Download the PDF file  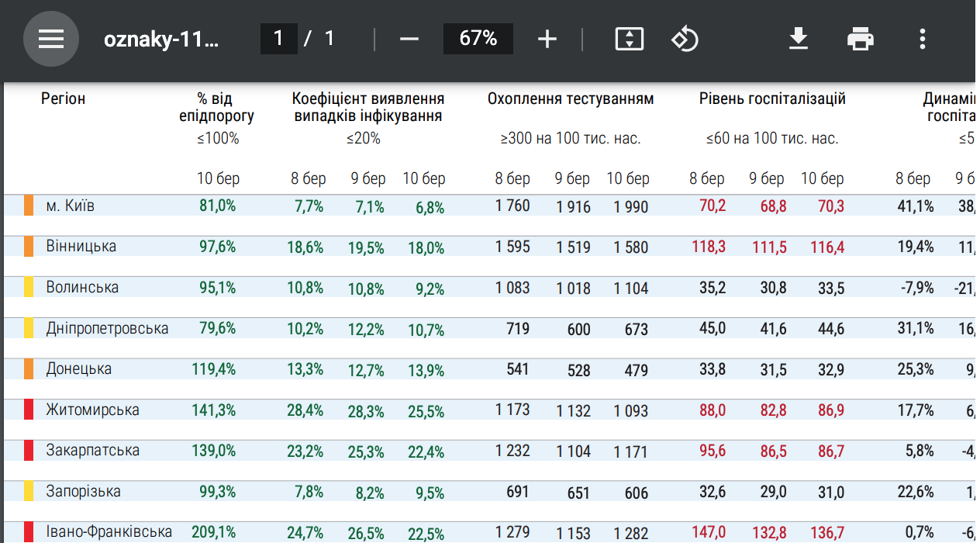pyautogui.click(x=799, y=39)
